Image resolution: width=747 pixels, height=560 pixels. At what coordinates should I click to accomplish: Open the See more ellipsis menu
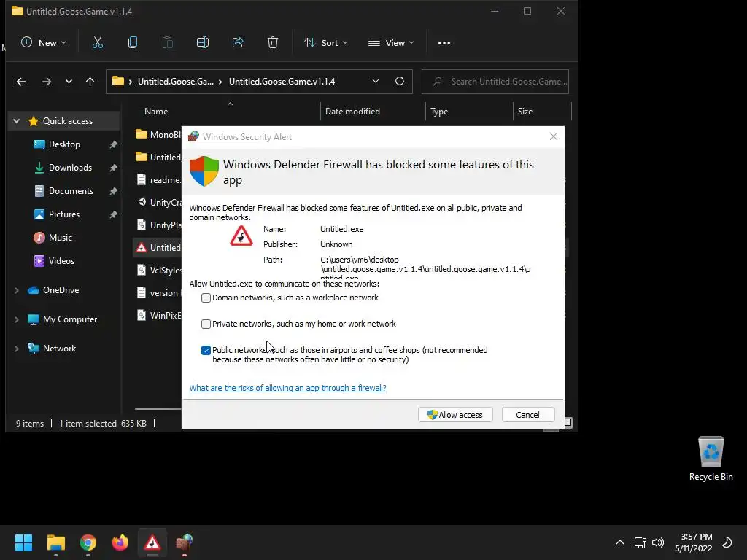tap(444, 42)
